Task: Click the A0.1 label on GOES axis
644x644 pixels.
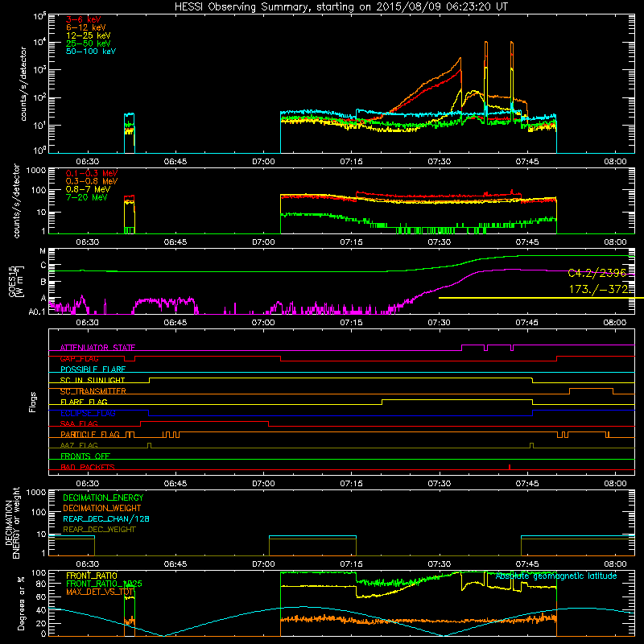Action: pyautogui.click(x=36, y=312)
